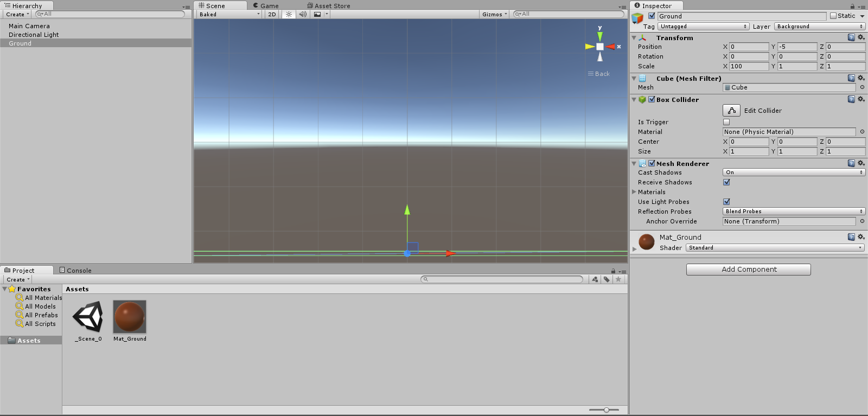Open the Baked draw mode dropdown
Image resolution: width=868 pixels, height=416 pixels.
(229, 15)
